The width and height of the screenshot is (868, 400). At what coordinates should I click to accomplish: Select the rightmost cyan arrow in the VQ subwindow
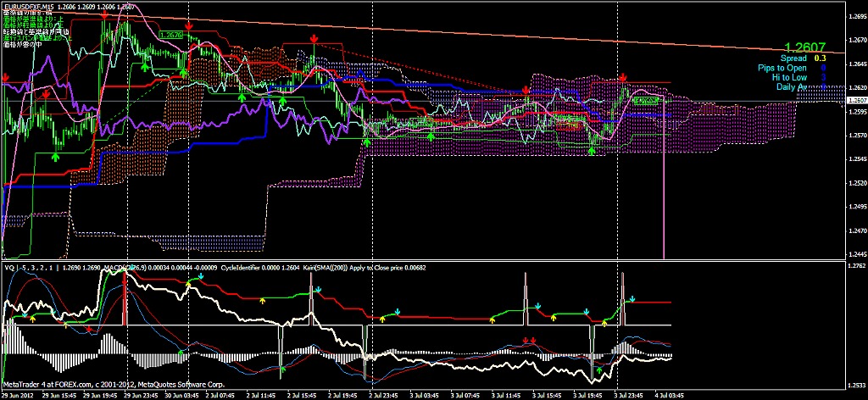632,298
